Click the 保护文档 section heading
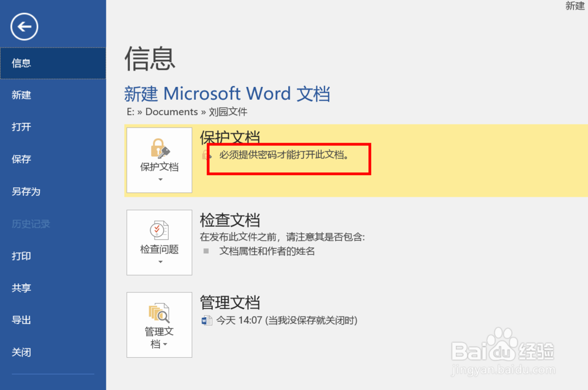The image size is (588, 390). coord(230,137)
